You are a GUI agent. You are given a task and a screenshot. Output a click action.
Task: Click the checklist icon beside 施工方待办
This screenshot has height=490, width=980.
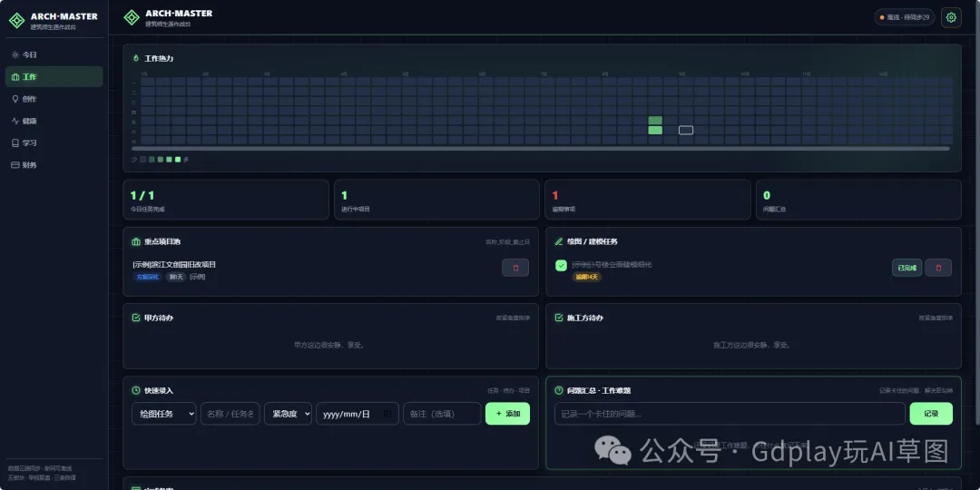(559, 318)
